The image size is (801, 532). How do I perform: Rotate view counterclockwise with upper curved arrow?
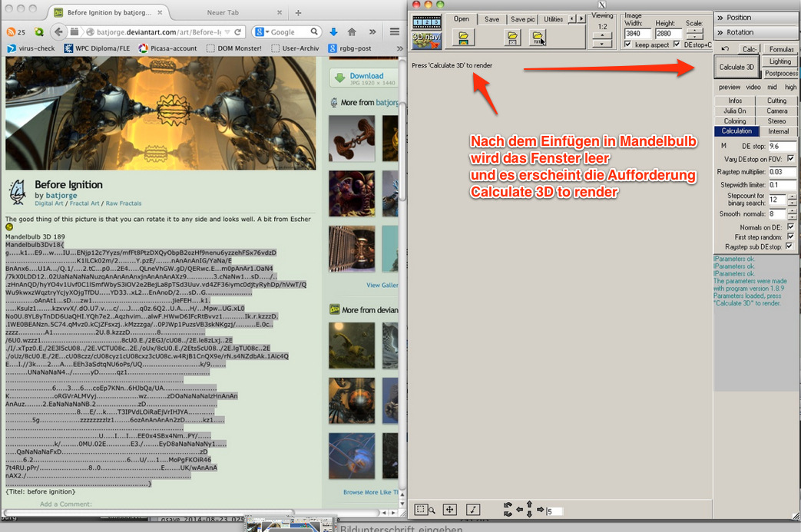(x=508, y=505)
